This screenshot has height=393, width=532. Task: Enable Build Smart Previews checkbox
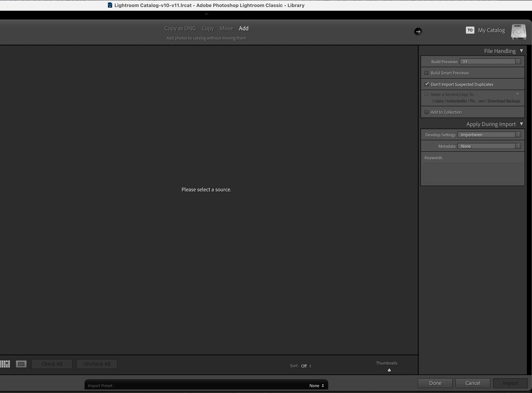(426, 73)
